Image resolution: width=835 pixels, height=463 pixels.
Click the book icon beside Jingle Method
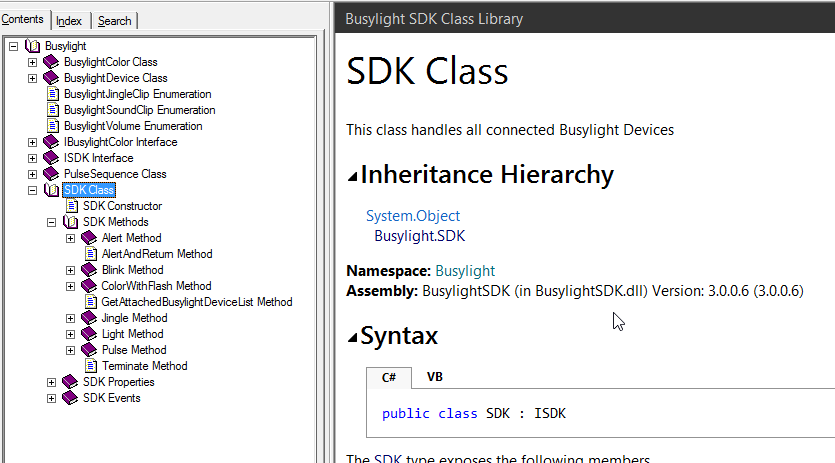(89, 318)
